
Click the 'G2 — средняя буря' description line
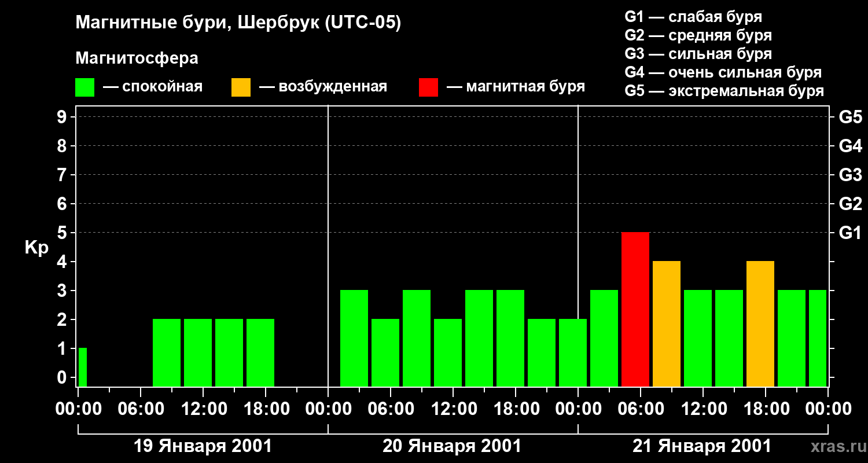click(x=698, y=35)
